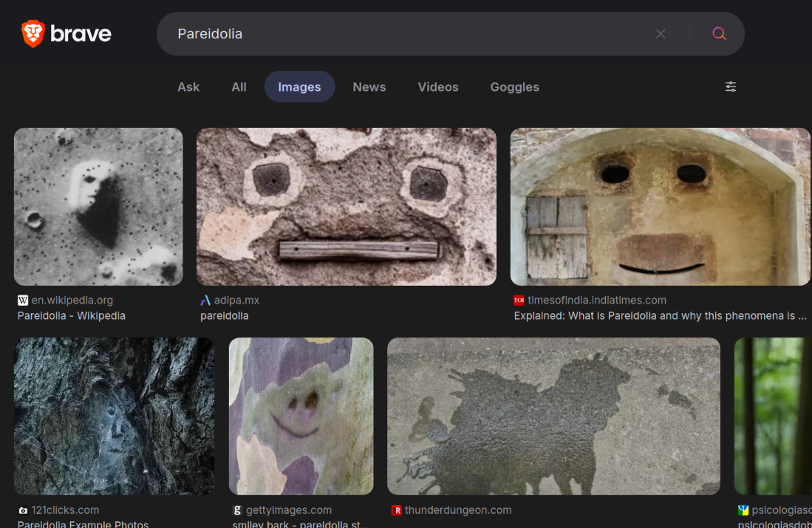812x528 pixels.
Task: Click the en.wikipedia.org source link
Action: pos(72,301)
